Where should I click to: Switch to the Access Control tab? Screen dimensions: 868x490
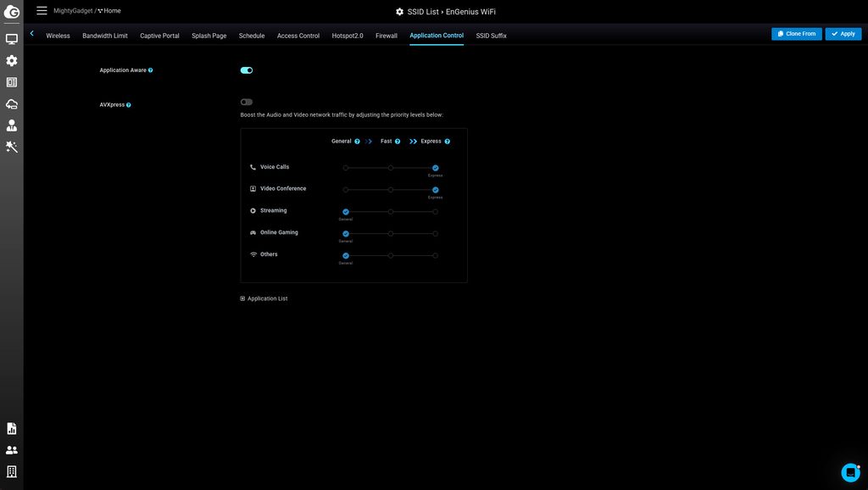[x=298, y=36]
